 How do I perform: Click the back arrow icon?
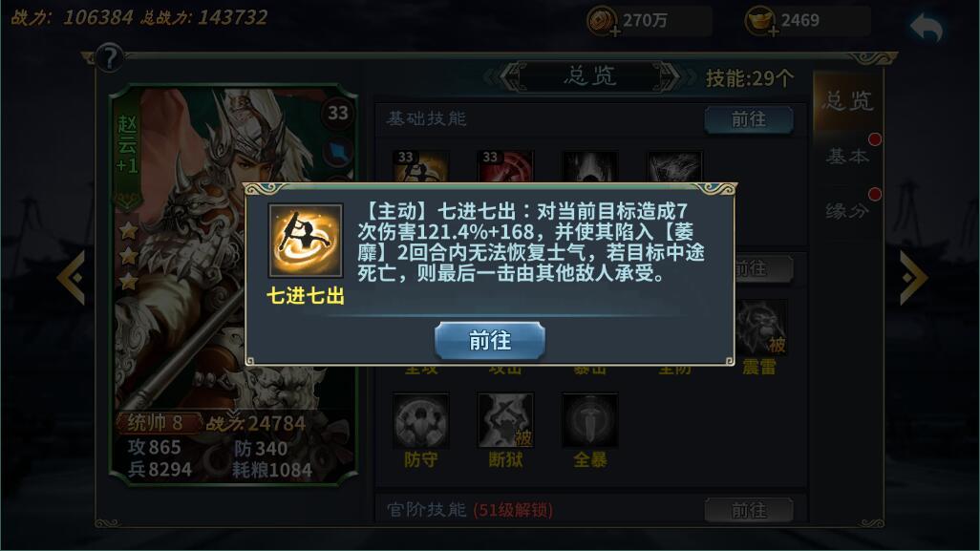click(927, 29)
